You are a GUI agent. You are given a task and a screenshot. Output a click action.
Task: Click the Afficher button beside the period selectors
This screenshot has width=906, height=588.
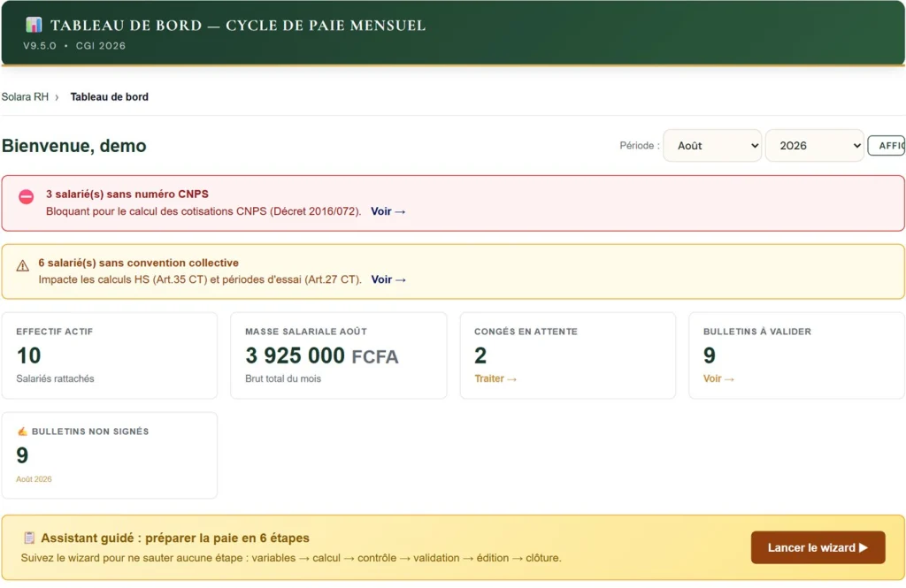(887, 146)
